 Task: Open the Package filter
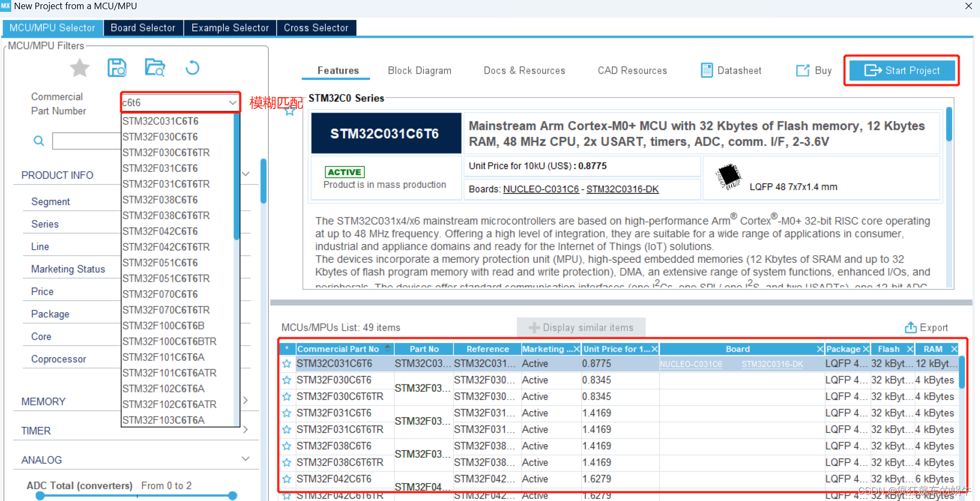click(x=50, y=314)
